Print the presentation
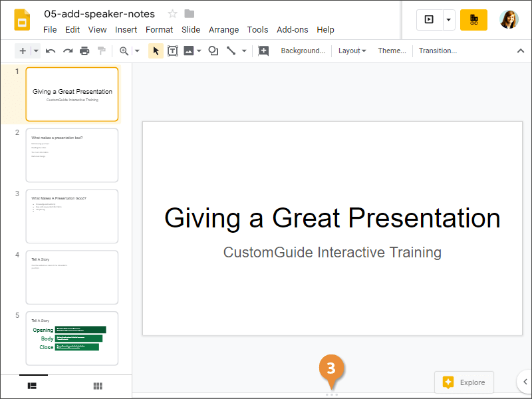The height and width of the screenshot is (399, 532). pyautogui.click(x=84, y=51)
